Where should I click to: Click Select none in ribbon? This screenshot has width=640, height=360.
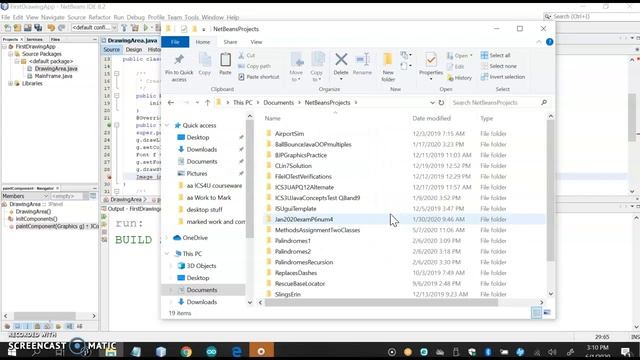point(499,66)
